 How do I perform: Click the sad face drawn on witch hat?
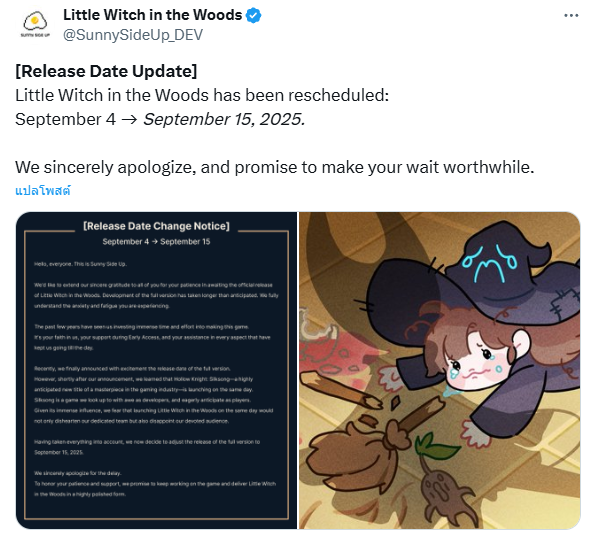coord(489,264)
